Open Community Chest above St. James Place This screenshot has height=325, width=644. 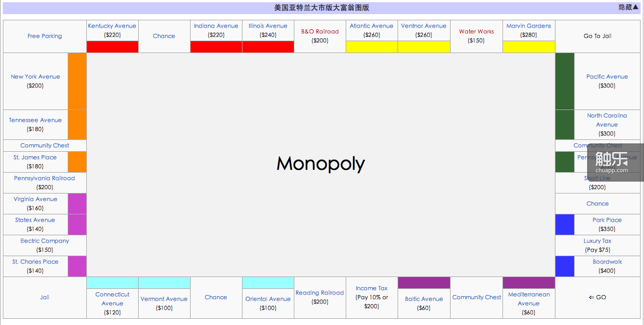[x=45, y=146]
